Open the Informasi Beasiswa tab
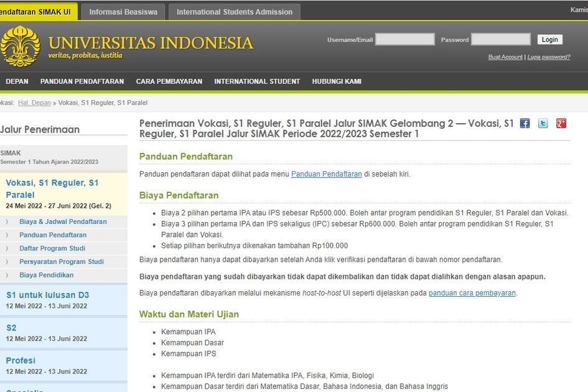The image size is (588, 392). [123, 12]
